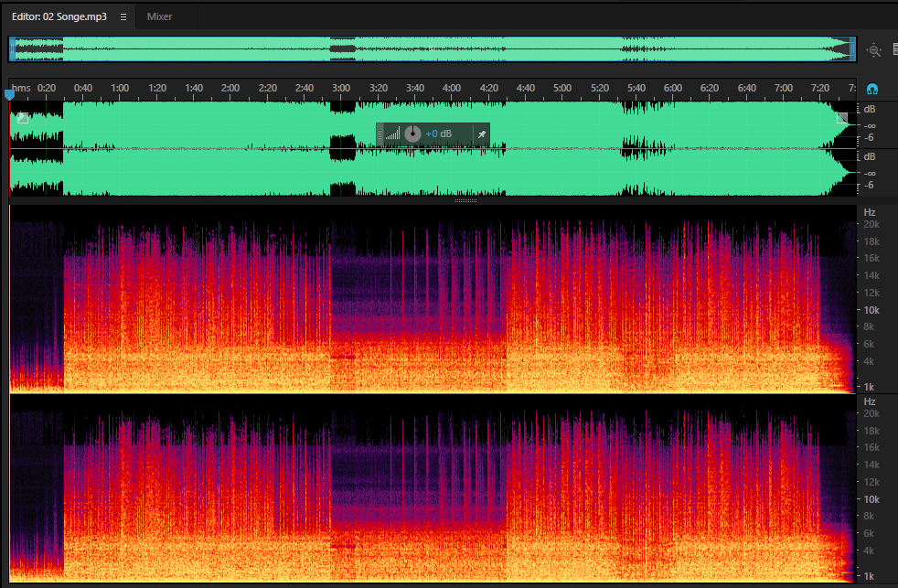
Task: Click the 1:20 mark on the timeline
Action: [157, 88]
